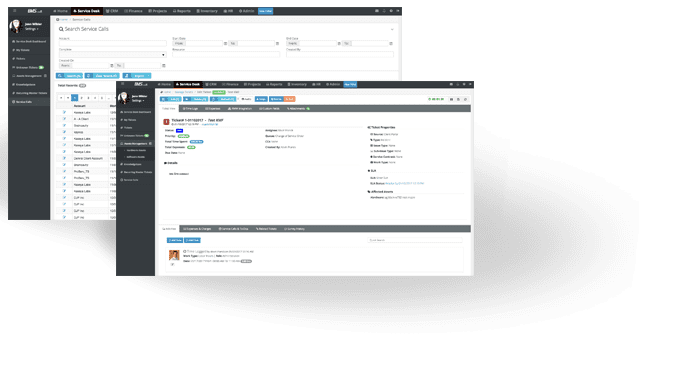Switch to Service Calls & To-Dos tab
The image size is (682, 382).
[233, 229]
